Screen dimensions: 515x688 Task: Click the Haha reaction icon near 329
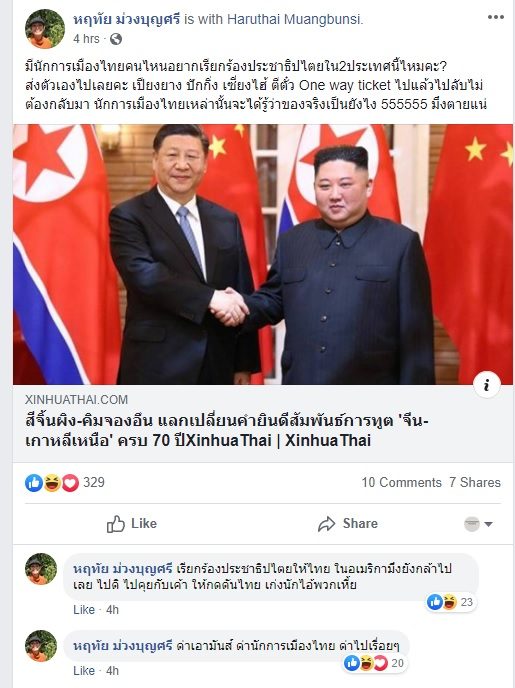pyautogui.click(x=52, y=483)
